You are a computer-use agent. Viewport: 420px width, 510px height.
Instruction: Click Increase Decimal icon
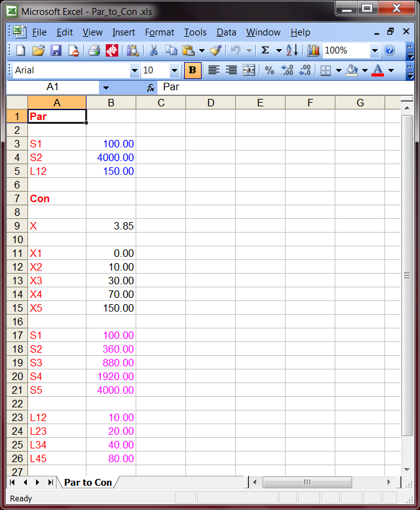(x=287, y=70)
